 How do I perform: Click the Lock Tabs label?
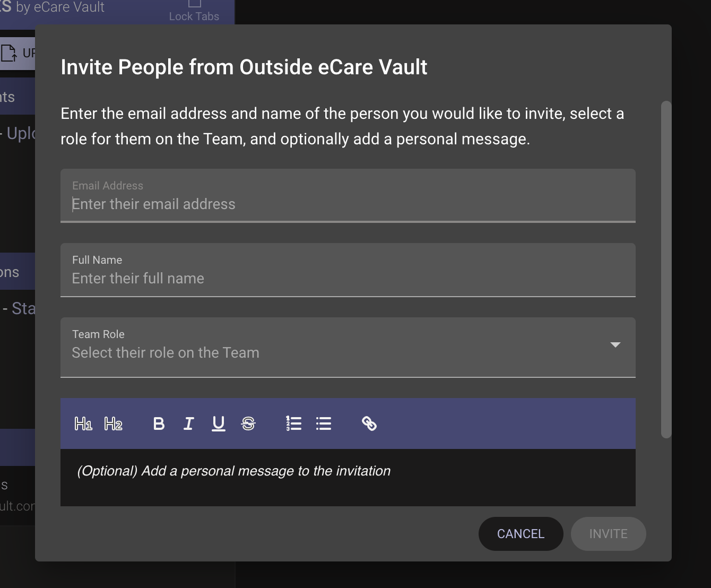194,16
